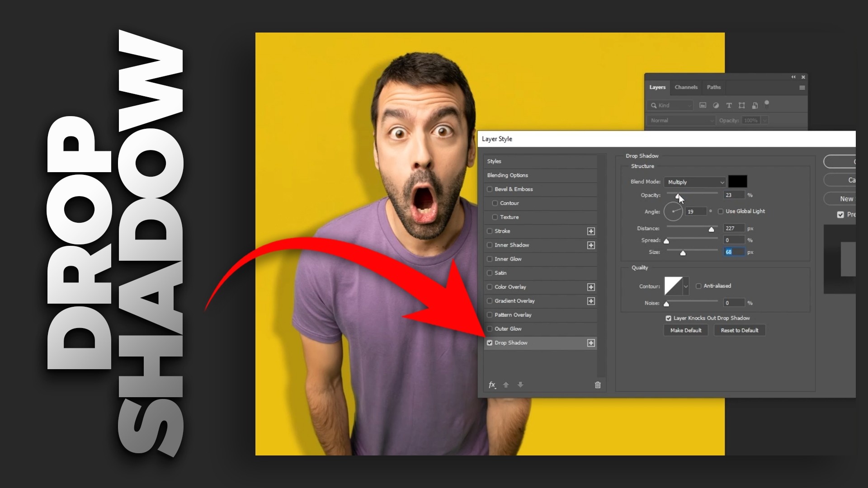Image resolution: width=868 pixels, height=488 pixels.
Task: Click move effect down arrow
Action: [520, 385]
